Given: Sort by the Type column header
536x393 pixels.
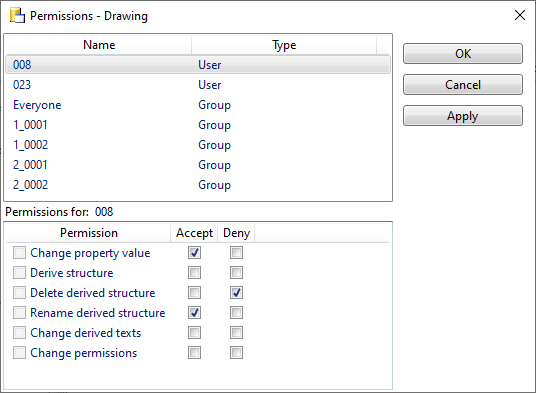Looking at the screenshot, I should pos(284,45).
